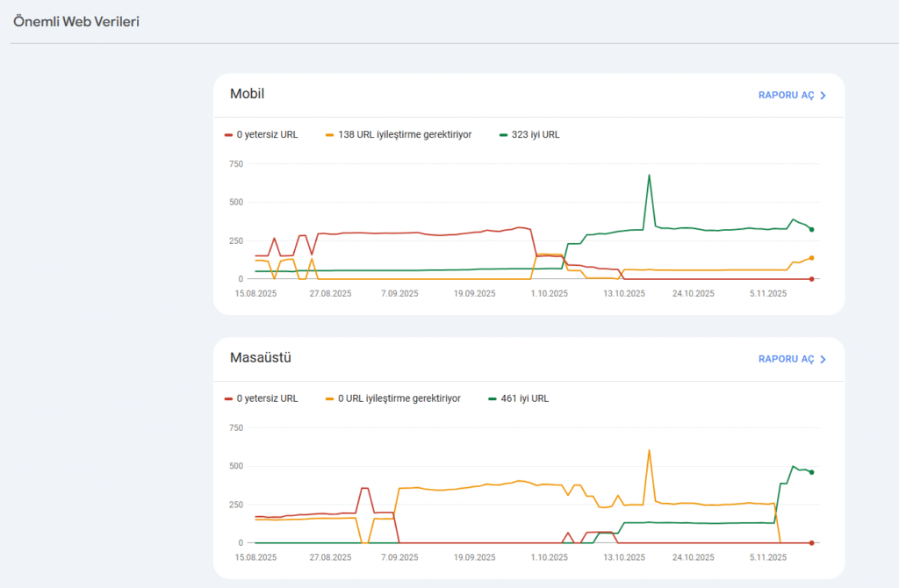Click the orange end dot on Mobil chart
This screenshot has width=899, height=588.
coord(812,258)
